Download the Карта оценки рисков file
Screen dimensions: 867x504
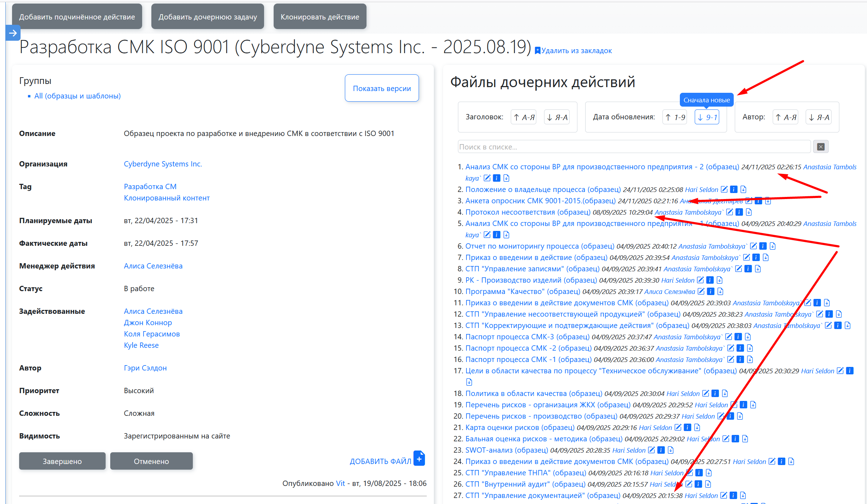(697, 427)
